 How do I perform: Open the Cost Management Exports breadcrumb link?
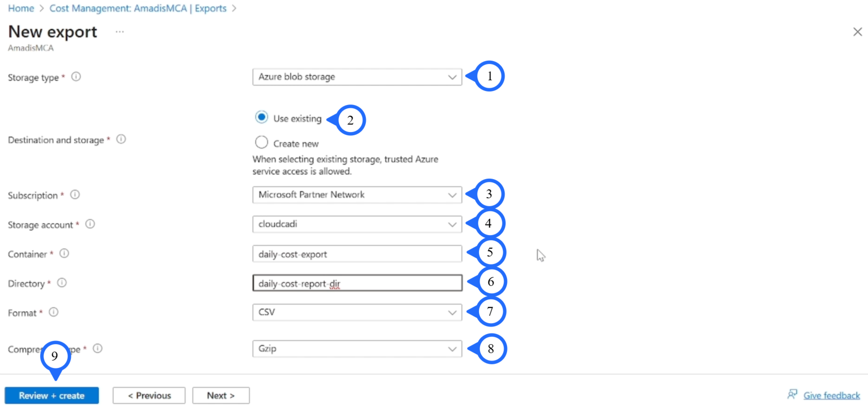(x=138, y=8)
